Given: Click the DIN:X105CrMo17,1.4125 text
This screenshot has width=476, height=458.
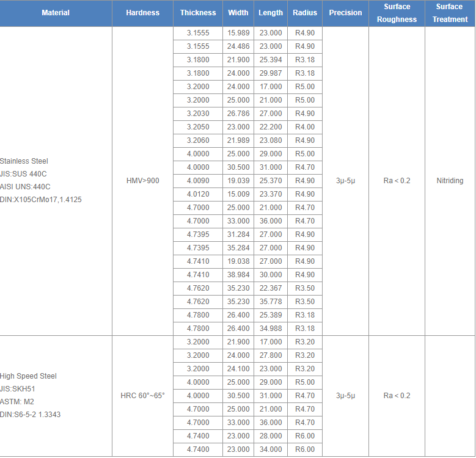Looking at the screenshot, I should coord(41,200).
